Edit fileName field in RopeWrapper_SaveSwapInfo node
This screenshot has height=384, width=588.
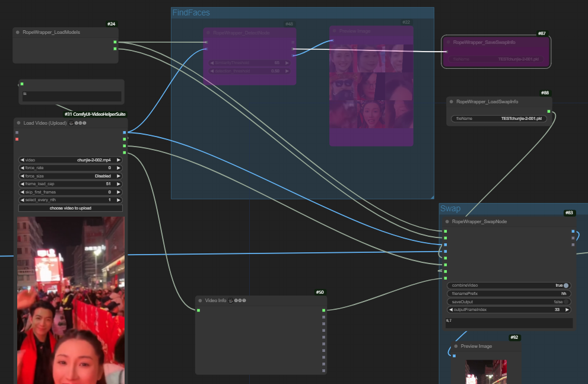pos(495,59)
